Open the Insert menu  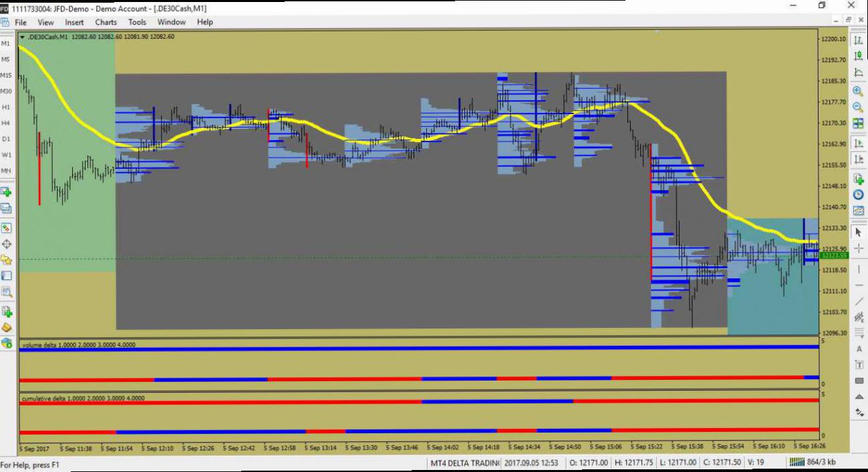[74, 22]
